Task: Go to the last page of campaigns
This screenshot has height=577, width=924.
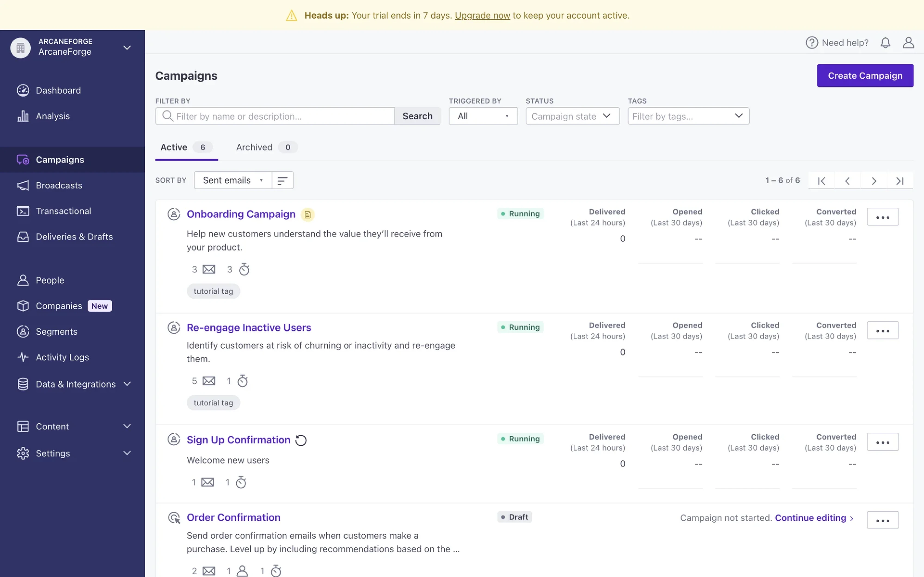Action: coord(900,180)
